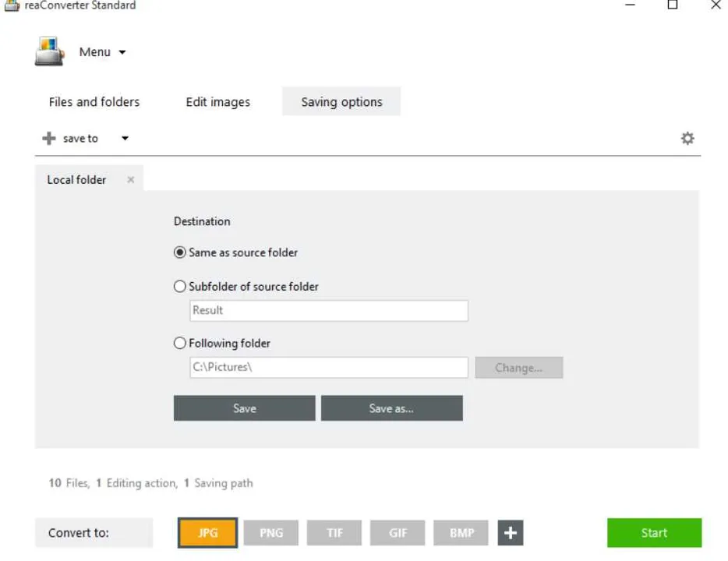728x561 pixels.
Task: Click the Result subfolder name field
Action: coord(329,310)
